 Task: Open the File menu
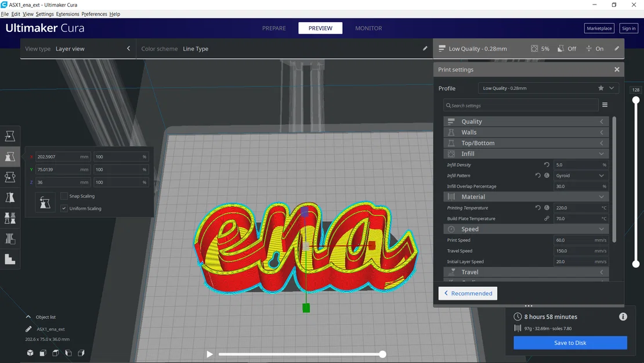click(5, 14)
